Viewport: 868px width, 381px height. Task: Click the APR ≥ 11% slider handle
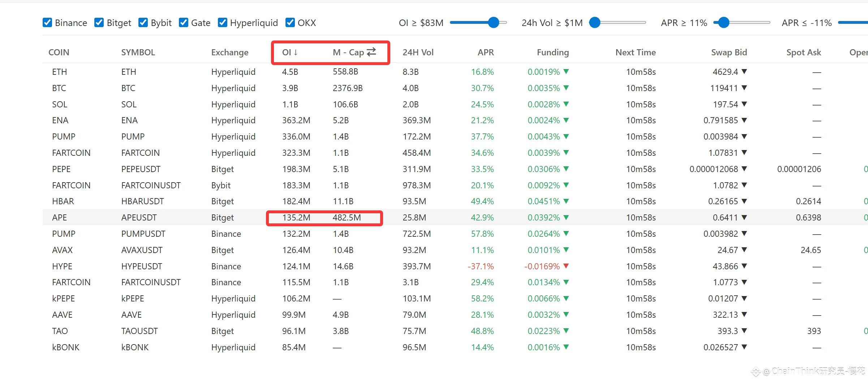tap(723, 22)
